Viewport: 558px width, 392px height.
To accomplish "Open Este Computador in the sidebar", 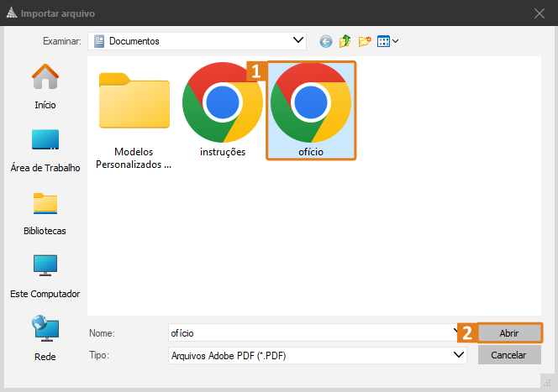I will tap(45, 277).
